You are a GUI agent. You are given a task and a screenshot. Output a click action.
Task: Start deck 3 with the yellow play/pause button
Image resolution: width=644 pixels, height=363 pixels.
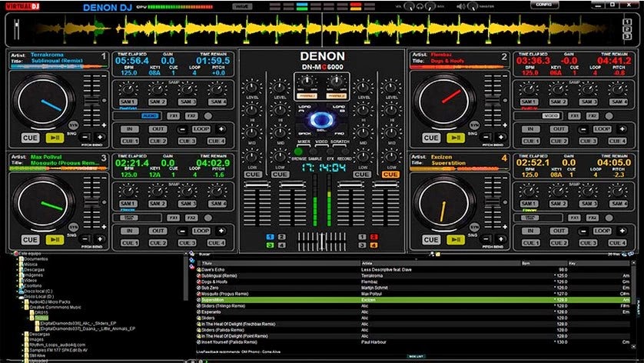[55, 240]
